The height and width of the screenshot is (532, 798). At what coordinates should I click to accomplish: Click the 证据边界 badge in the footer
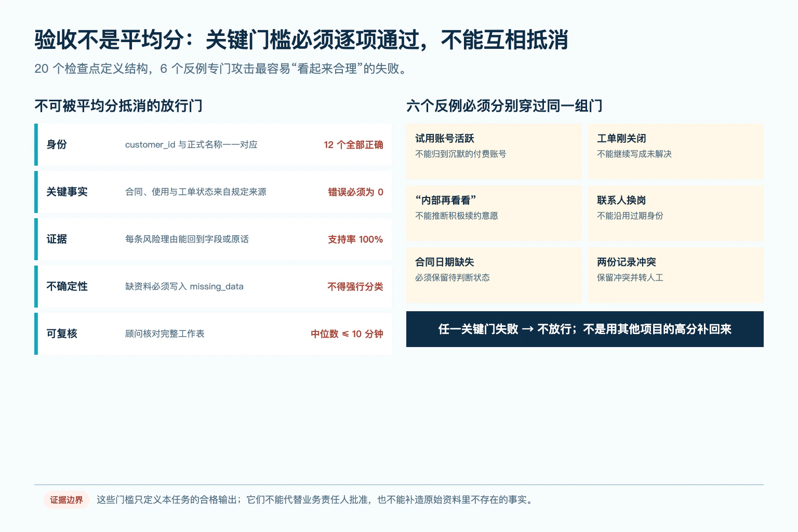click(x=66, y=500)
